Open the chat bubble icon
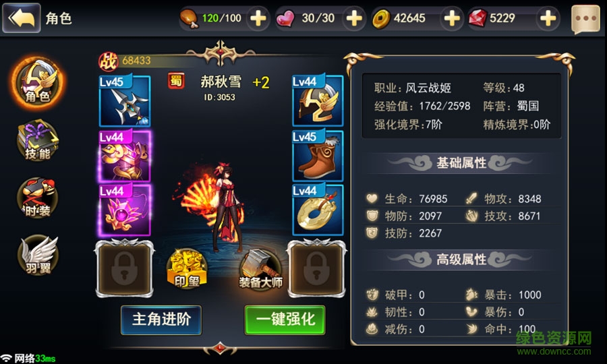The height and width of the screenshot is (364, 607). pos(585,18)
